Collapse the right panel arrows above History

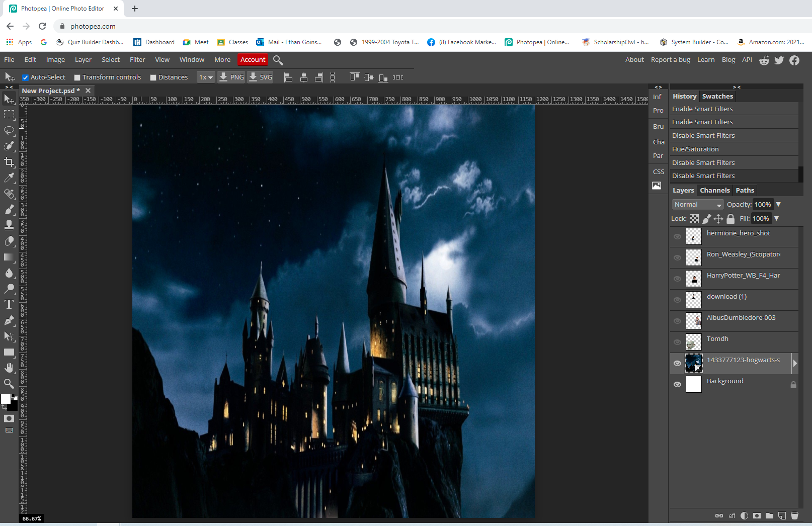(737, 87)
